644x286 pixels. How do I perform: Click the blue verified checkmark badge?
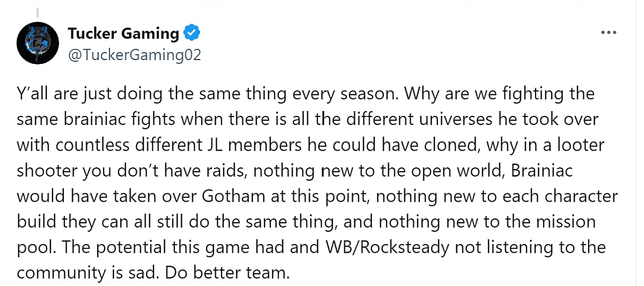(192, 34)
